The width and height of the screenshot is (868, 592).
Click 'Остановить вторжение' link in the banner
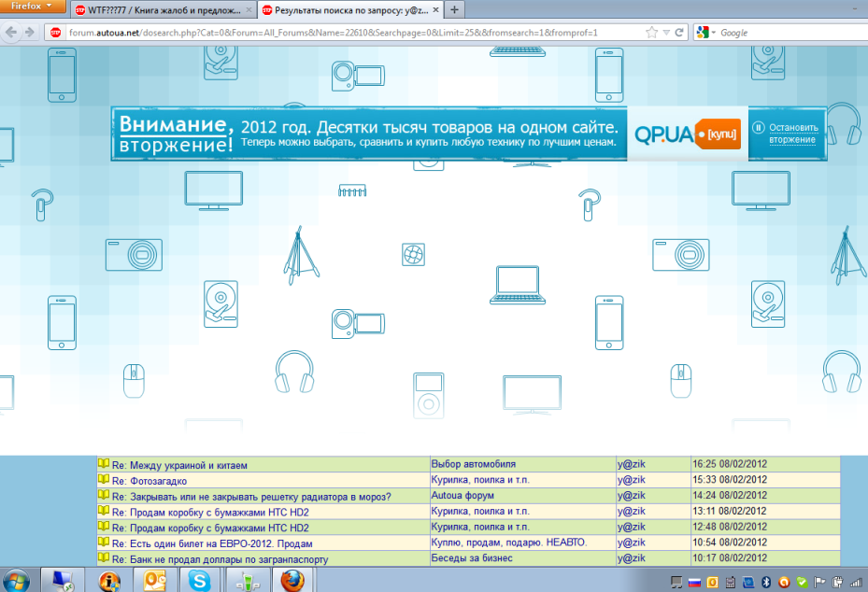793,134
